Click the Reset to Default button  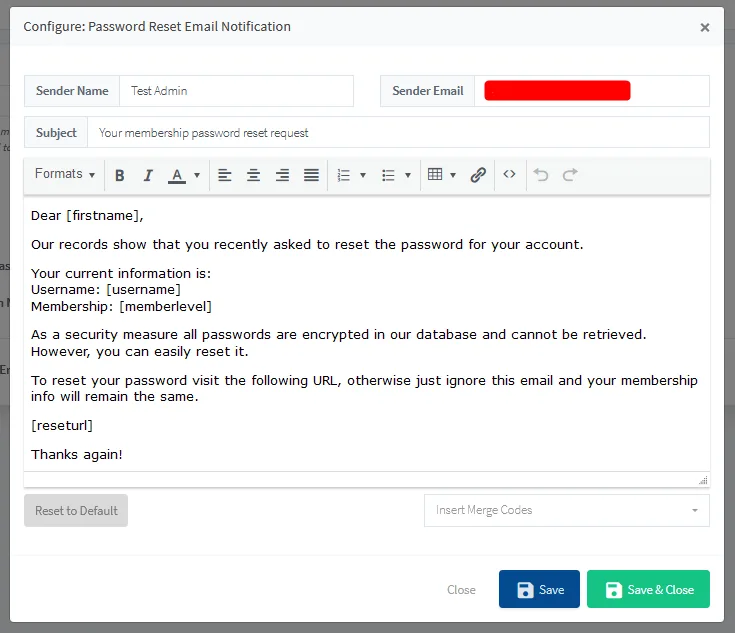(x=76, y=511)
